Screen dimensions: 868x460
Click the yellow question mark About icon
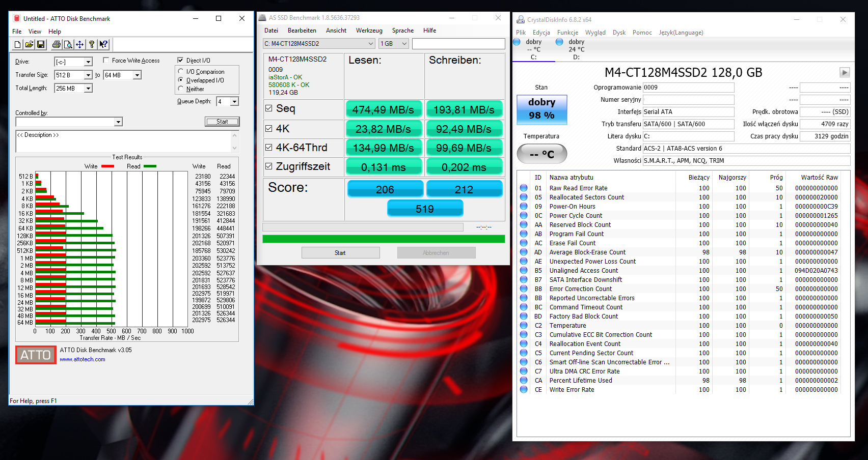92,45
